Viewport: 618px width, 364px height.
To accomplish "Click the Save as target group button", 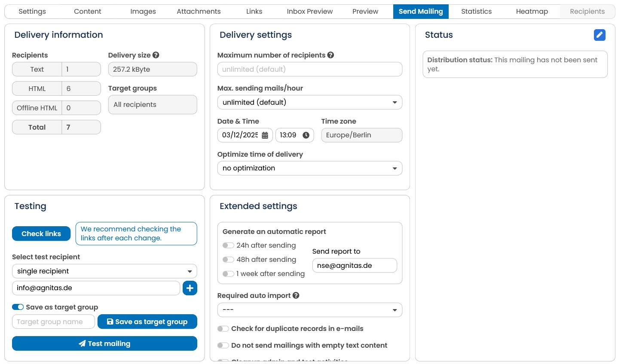I will [147, 322].
